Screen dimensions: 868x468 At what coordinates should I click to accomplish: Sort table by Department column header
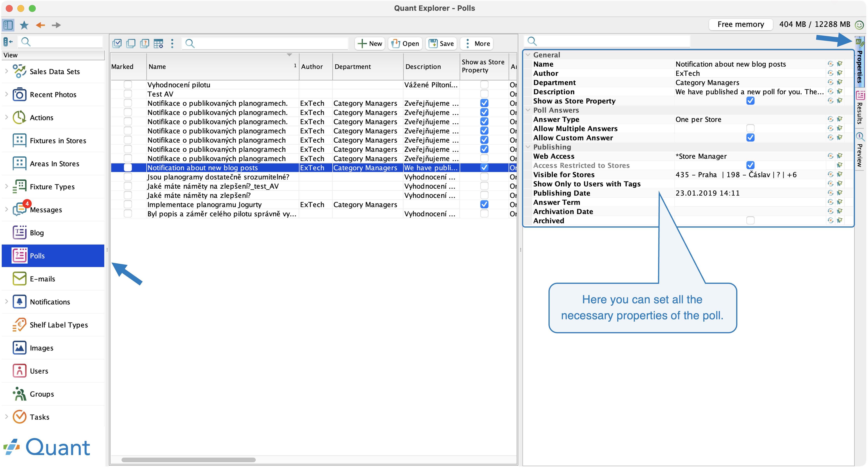tap(368, 67)
